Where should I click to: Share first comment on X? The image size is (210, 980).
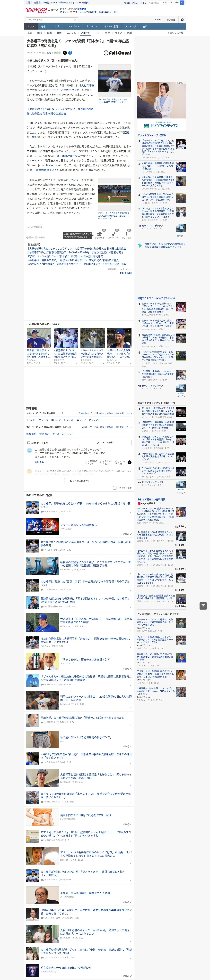[129, 462]
